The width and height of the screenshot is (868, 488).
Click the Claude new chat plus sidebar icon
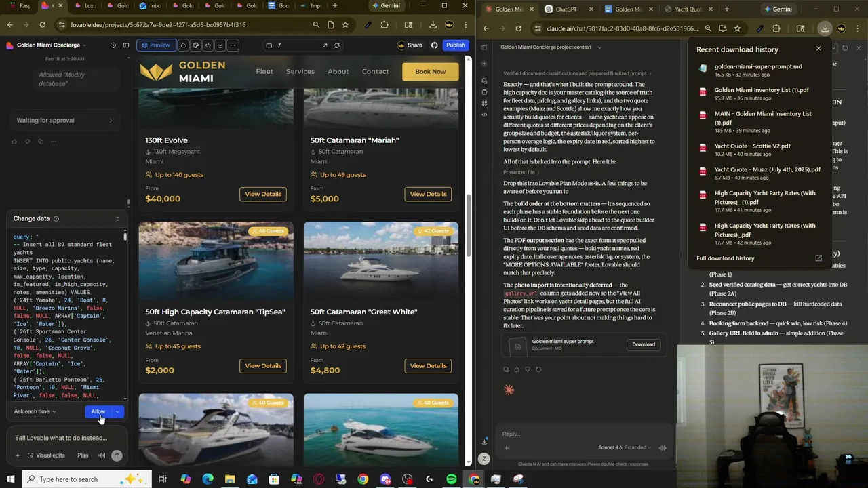click(x=484, y=63)
